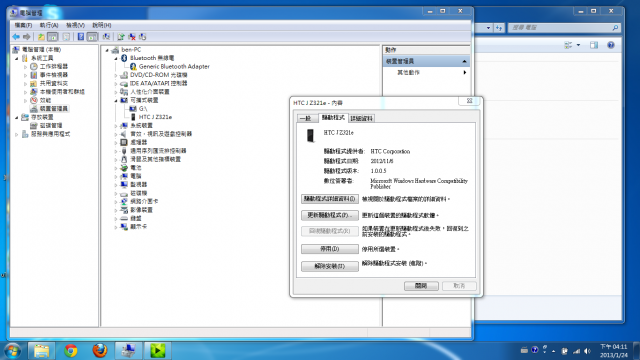
Task: Click the taskbar clock showing 下午 04:11
Action: [613, 351]
